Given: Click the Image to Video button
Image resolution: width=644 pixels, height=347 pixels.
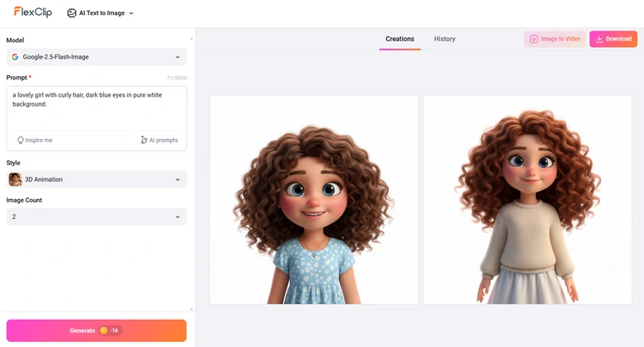Looking at the screenshot, I should (555, 39).
